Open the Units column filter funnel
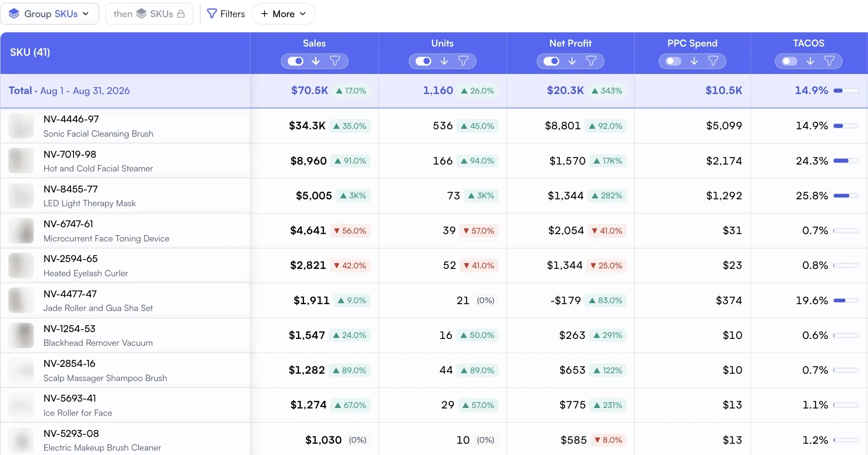868x455 pixels. pyautogui.click(x=463, y=61)
